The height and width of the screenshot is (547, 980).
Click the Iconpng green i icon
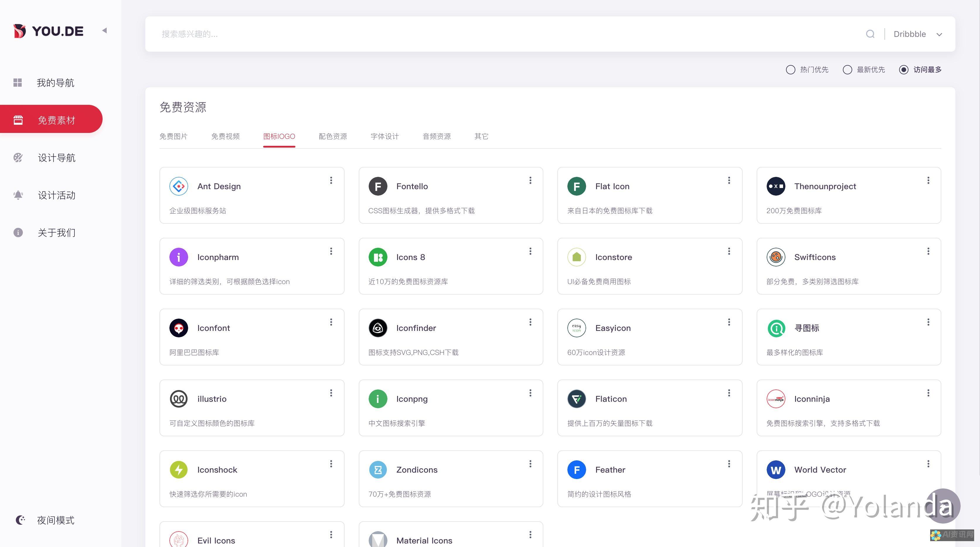pyautogui.click(x=378, y=399)
